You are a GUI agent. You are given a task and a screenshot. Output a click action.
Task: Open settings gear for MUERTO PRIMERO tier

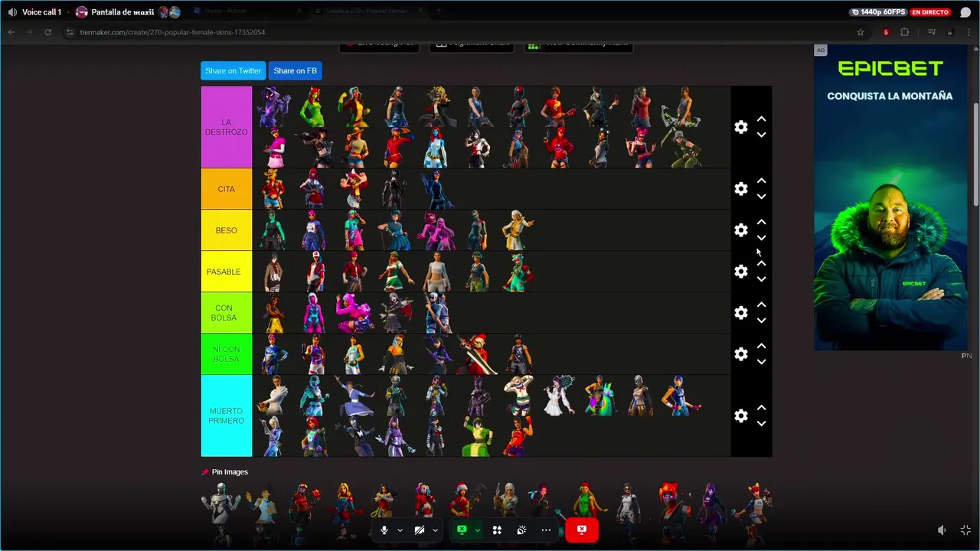(x=740, y=416)
